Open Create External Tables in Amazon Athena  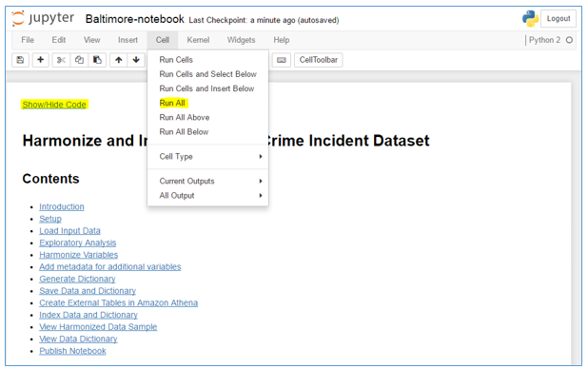pos(119,302)
